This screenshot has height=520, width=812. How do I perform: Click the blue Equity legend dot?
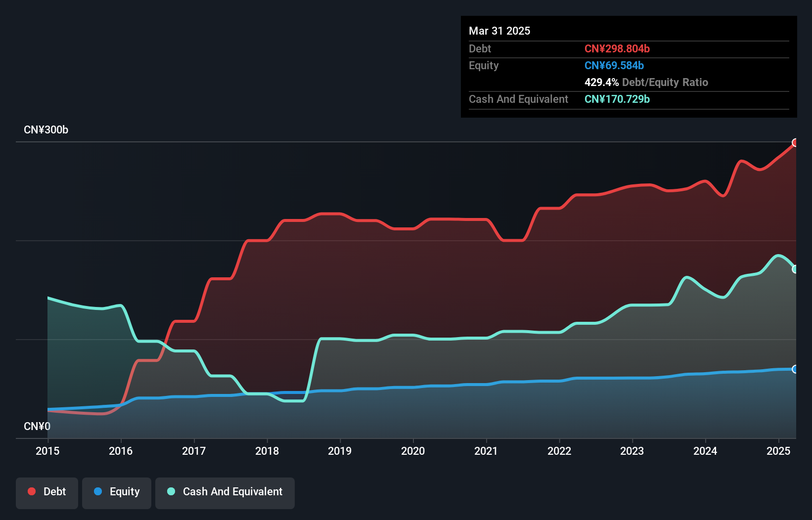(98, 491)
